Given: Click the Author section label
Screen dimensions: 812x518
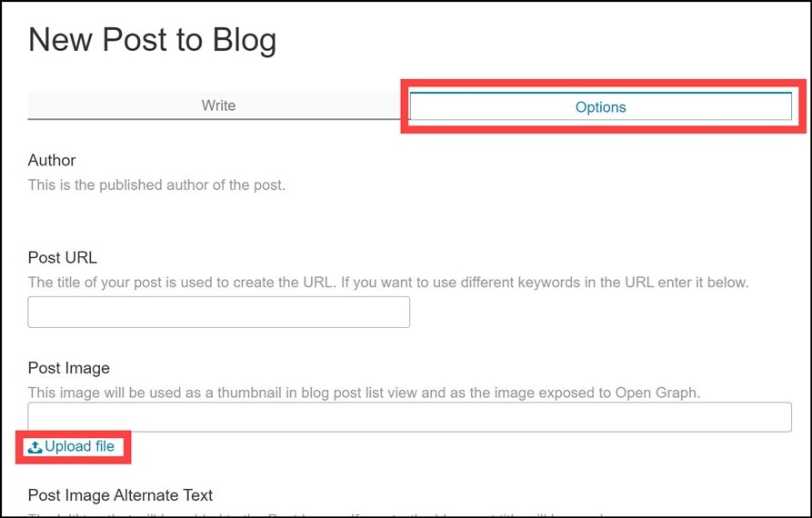Looking at the screenshot, I should click(52, 160).
